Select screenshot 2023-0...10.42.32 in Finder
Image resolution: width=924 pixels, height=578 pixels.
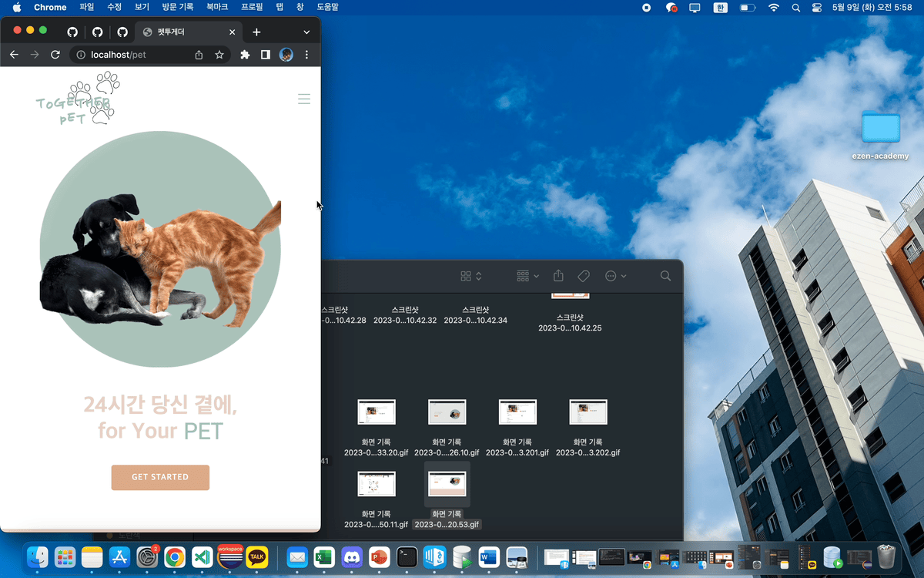tap(405, 314)
